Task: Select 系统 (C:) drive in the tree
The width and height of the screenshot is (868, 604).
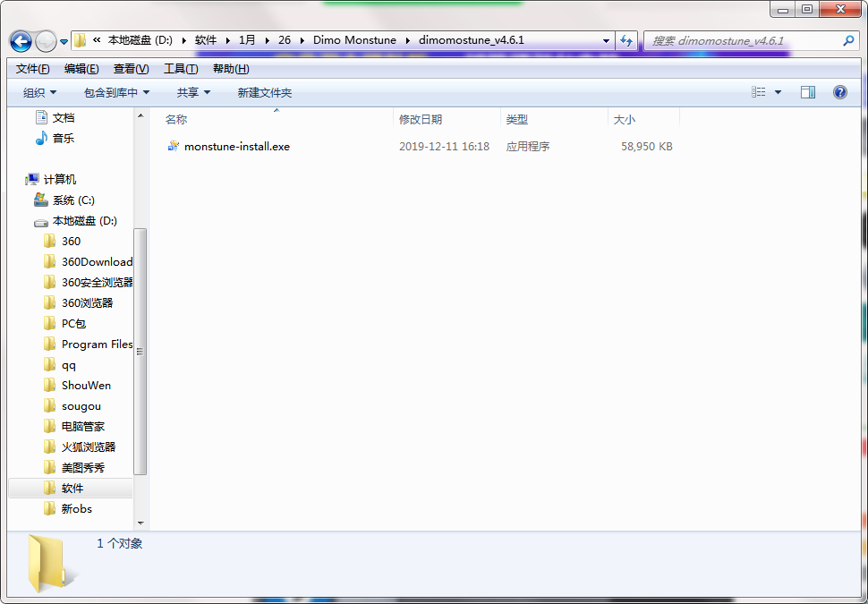Action: [x=73, y=200]
